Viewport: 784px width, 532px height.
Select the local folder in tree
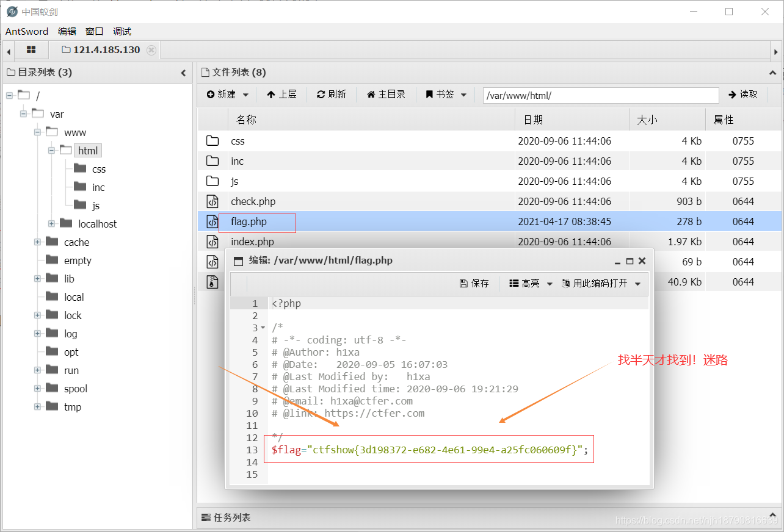pyautogui.click(x=74, y=297)
